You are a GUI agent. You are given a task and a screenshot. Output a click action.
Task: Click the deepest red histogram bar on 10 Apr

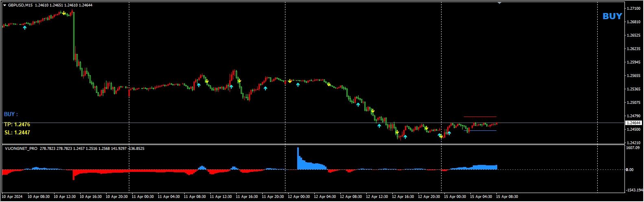74,175
